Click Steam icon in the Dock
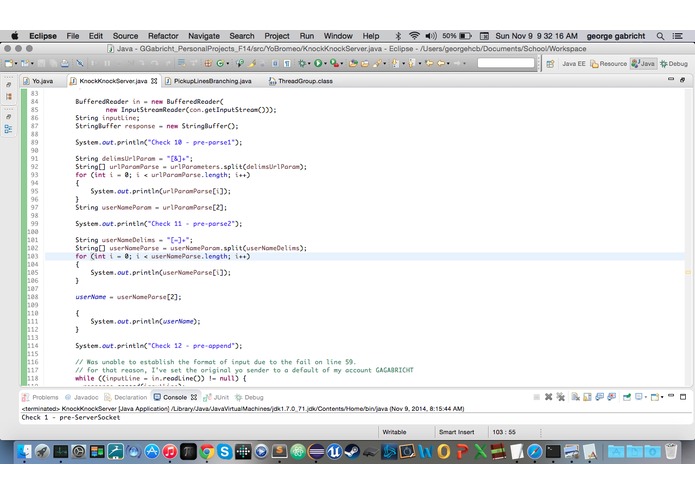The height and width of the screenshot is (494, 695). coord(352,451)
